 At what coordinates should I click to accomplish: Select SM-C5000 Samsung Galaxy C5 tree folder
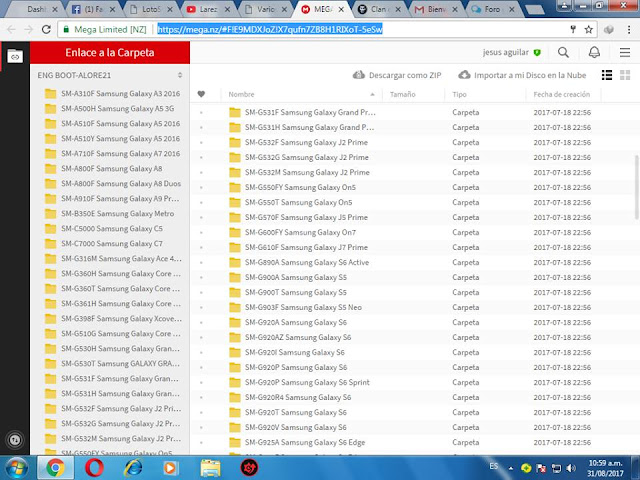(x=104, y=229)
